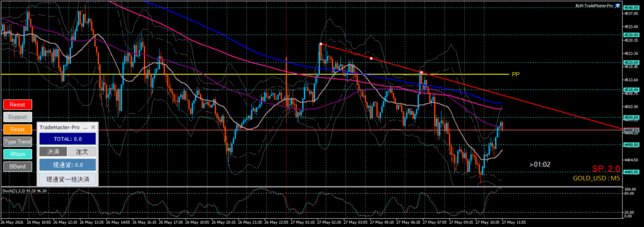Select the red trendline's first anchor point

(320, 43)
